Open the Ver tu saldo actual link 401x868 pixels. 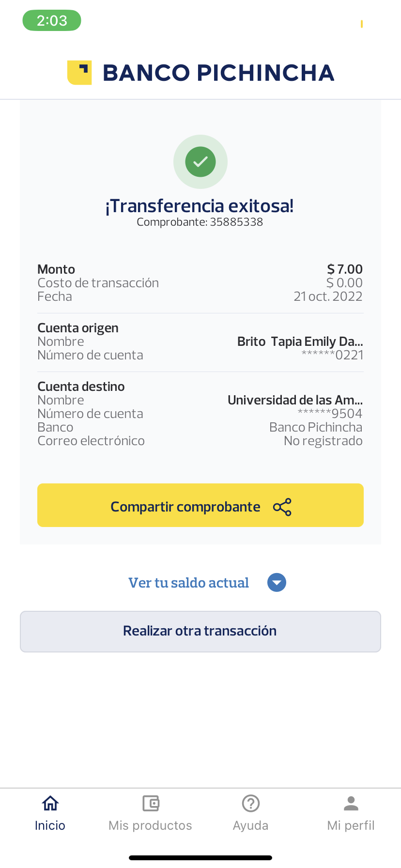click(x=188, y=583)
